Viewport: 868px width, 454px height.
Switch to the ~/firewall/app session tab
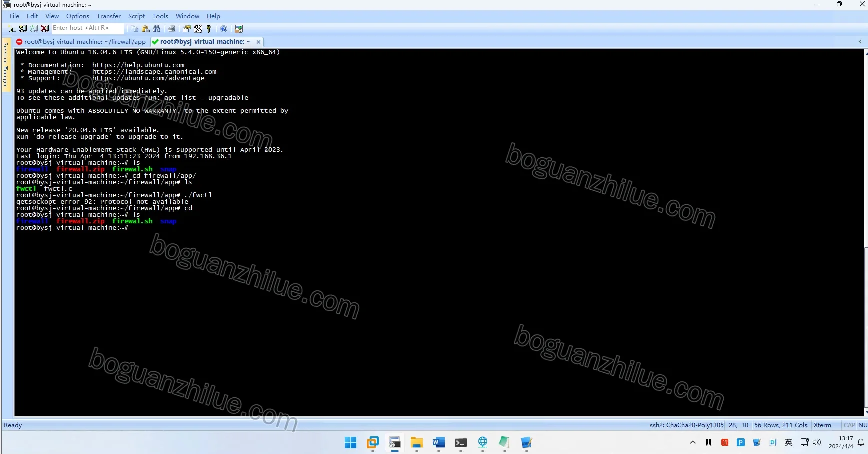click(x=81, y=42)
